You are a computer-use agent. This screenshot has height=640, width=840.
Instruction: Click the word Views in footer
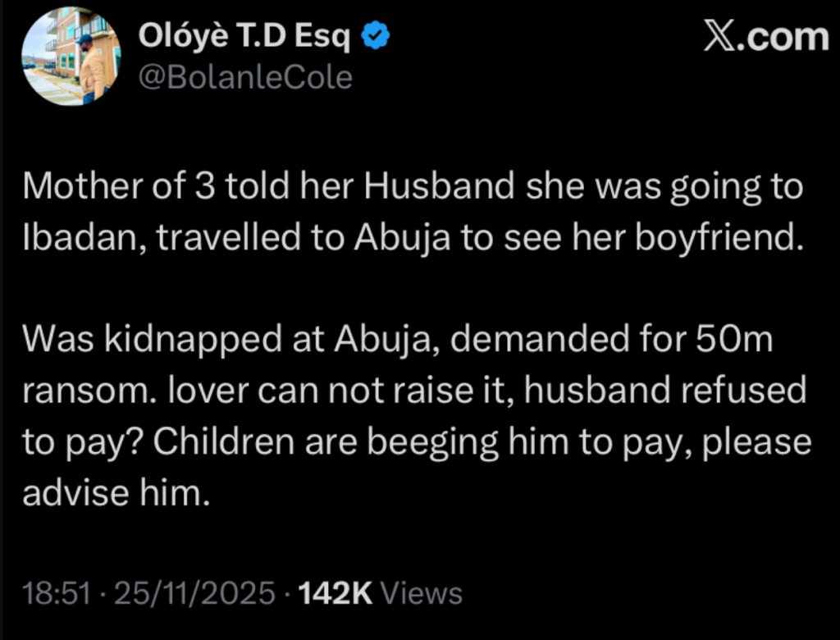pos(422,593)
